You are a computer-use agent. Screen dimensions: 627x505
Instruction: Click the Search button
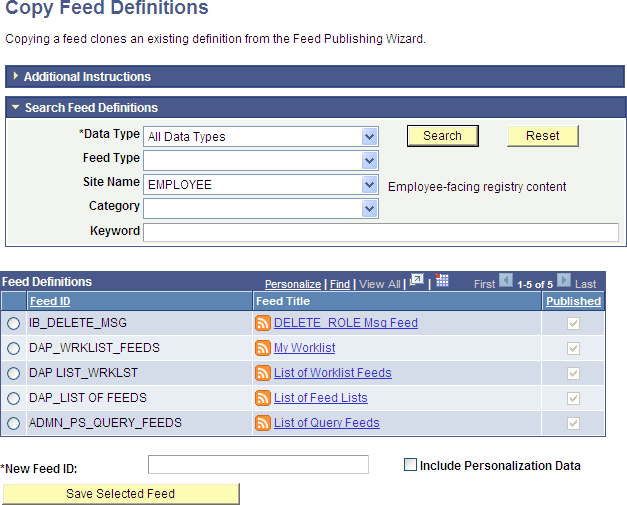point(443,136)
